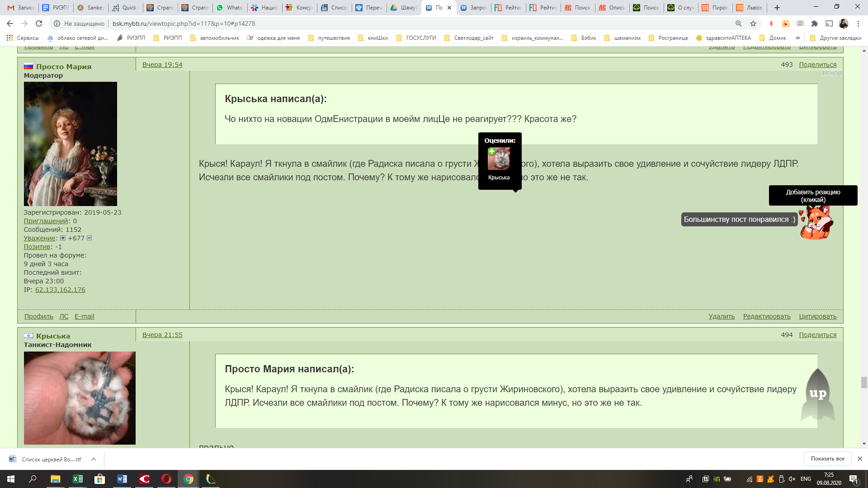Click the forward navigation arrow
The width and height of the screenshot is (868, 488).
(x=24, y=23)
